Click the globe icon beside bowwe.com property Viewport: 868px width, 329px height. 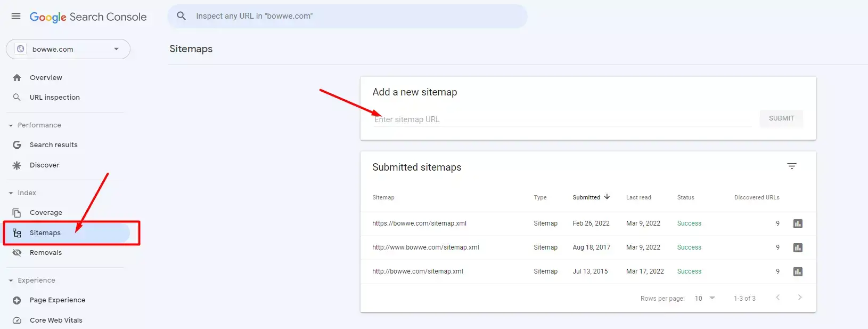click(20, 49)
